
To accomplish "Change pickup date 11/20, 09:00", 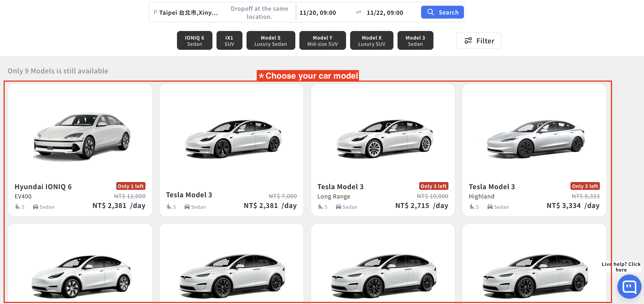I will pyautogui.click(x=317, y=12).
